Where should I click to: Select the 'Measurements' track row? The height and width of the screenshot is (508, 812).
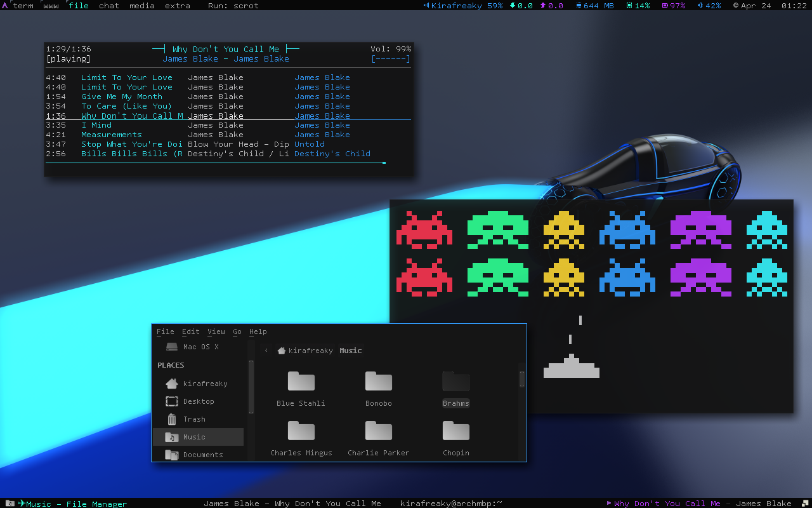tap(228, 135)
